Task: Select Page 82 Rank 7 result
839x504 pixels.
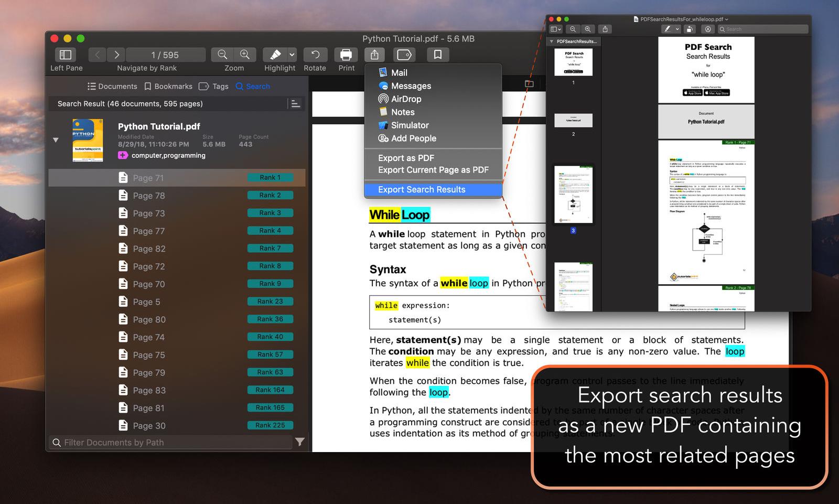Action: pos(177,249)
